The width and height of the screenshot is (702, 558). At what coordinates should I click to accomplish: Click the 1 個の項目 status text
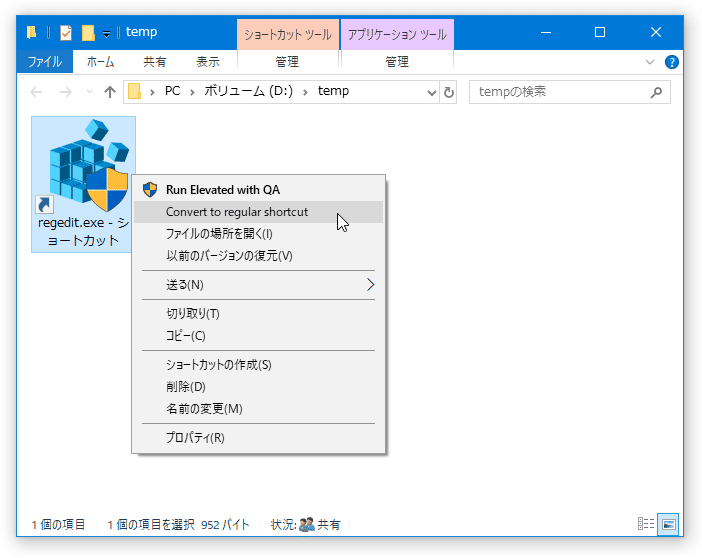(58, 524)
